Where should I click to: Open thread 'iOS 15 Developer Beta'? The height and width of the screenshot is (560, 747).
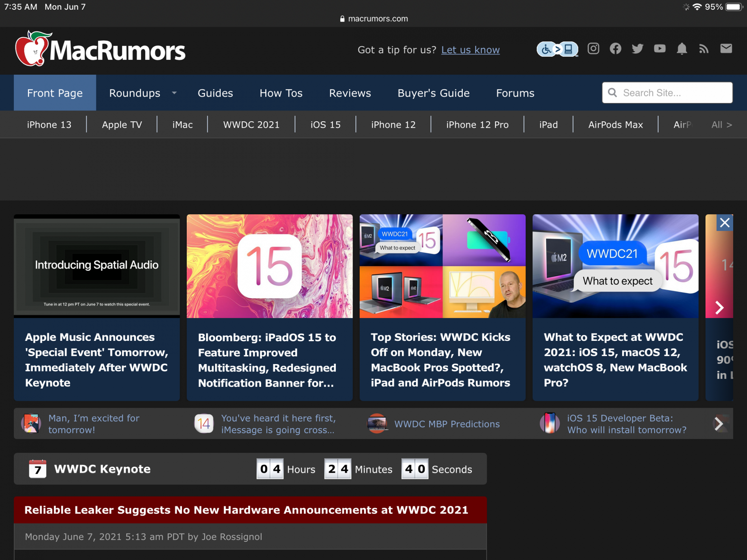(627, 424)
